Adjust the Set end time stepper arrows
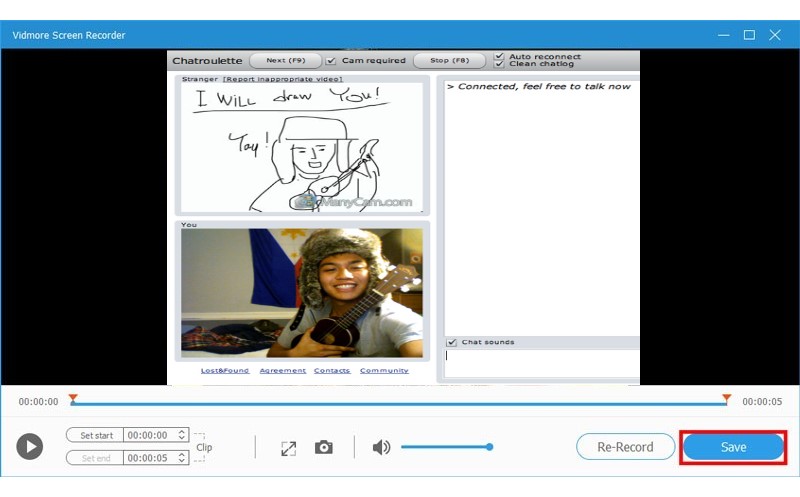800x497 pixels. [x=181, y=458]
